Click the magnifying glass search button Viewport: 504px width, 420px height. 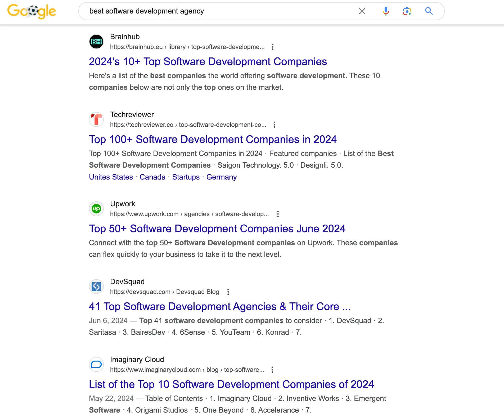point(429,11)
